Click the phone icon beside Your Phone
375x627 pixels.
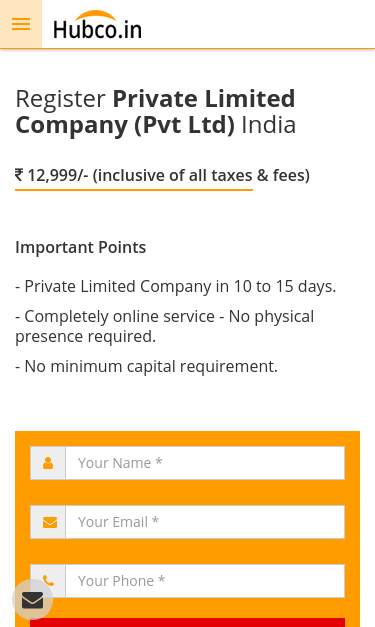click(48, 581)
